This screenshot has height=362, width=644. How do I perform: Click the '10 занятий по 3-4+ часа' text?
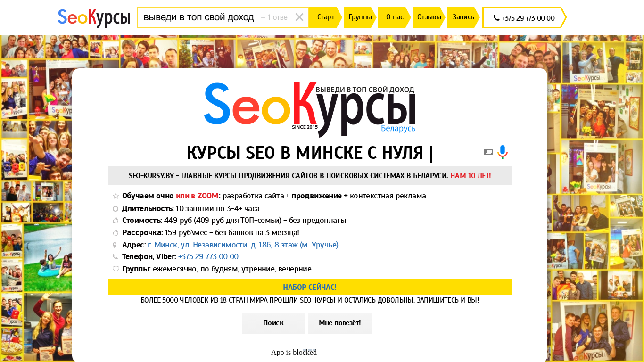[x=218, y=209]
